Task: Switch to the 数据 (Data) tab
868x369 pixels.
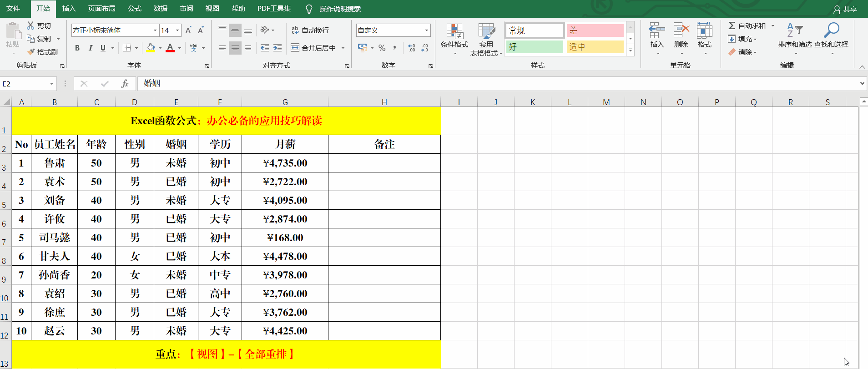Action: click(160, 9)
